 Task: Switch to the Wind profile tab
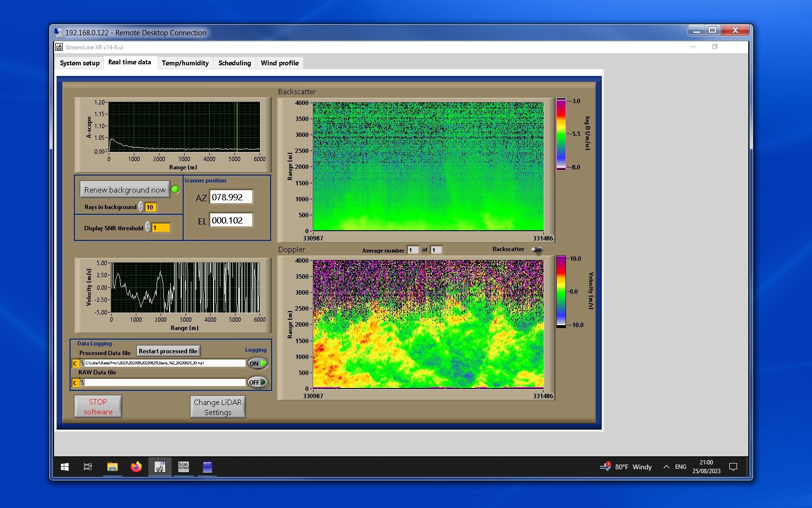(279, 63)
